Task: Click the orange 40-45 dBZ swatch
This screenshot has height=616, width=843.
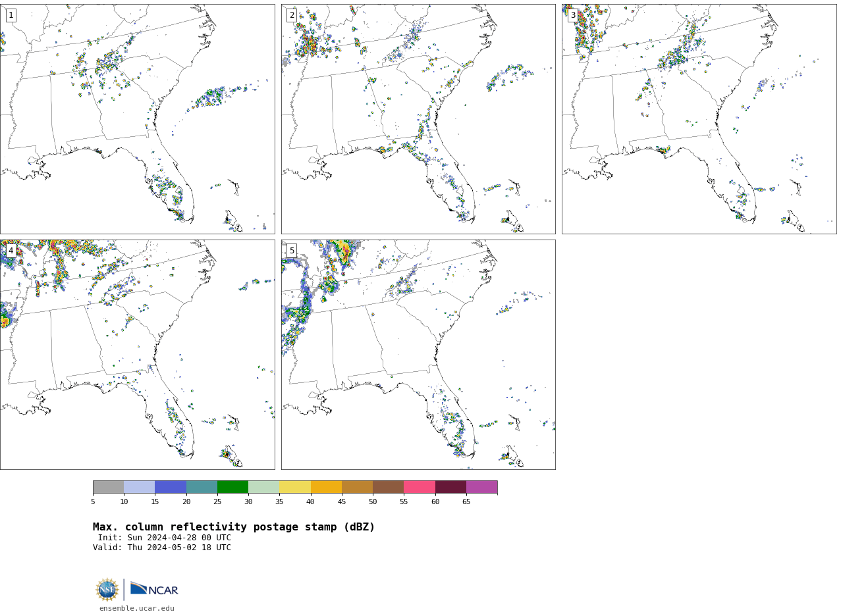Action: tap(326, 487)
